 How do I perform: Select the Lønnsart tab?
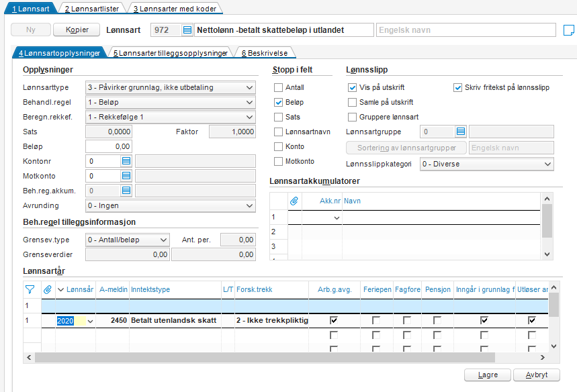[x=30, y=9]
